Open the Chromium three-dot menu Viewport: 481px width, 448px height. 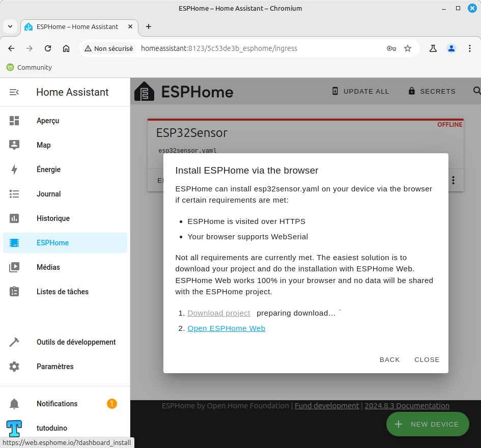click(470, 48)
